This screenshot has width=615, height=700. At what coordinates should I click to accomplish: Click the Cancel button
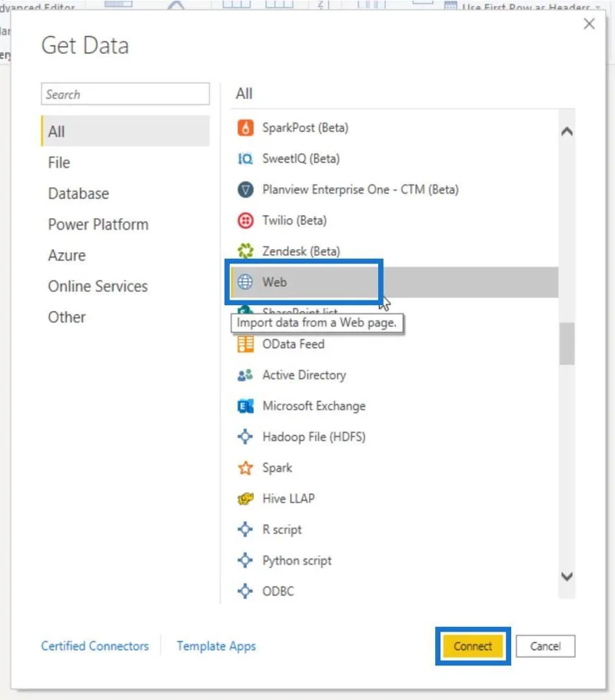click(x=545, y=646)
